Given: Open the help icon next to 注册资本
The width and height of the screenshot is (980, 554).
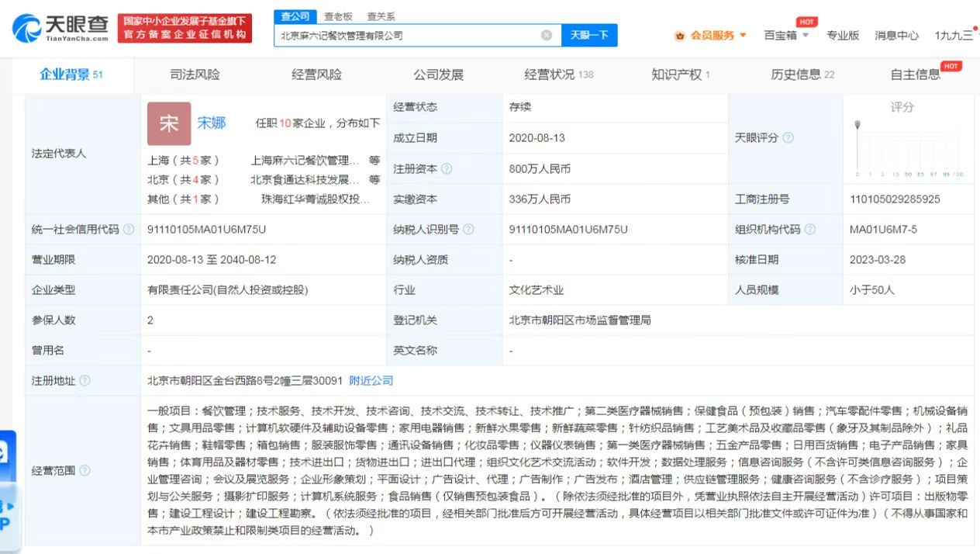Looking at the screenshot, I should 446,168.
